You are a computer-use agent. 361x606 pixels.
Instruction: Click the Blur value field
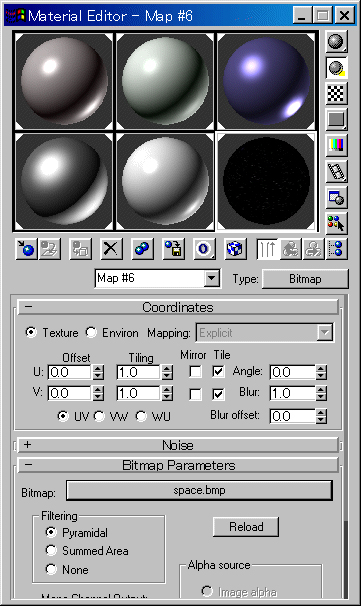tap(293, 394)
